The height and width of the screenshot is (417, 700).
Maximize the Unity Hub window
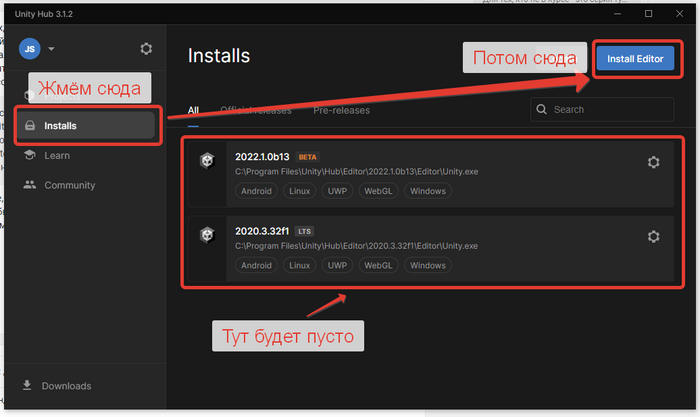[649, 14]
